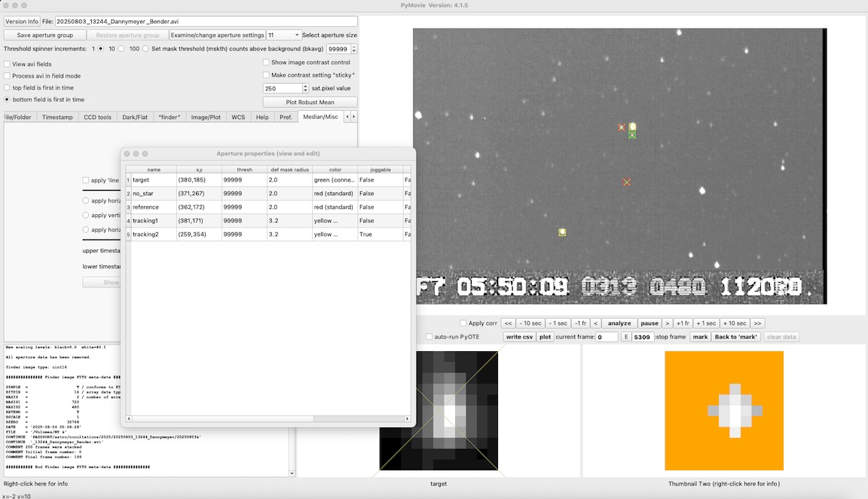Select top field is first in time

point(8,87)
